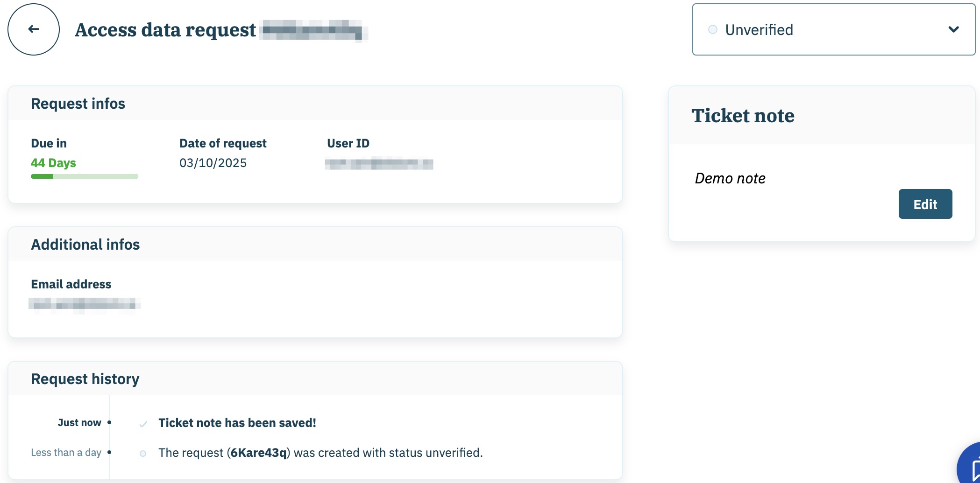980x483 pixels.
Task: Click the bullet marker next to Just now
Action: pos(109,422)
